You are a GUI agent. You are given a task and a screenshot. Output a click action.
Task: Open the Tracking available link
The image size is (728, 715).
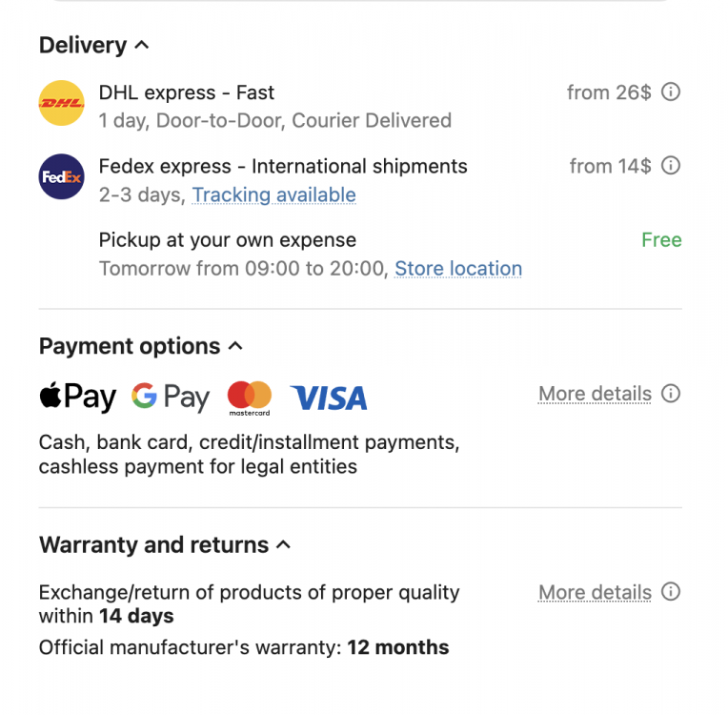[x=273, y=195]
